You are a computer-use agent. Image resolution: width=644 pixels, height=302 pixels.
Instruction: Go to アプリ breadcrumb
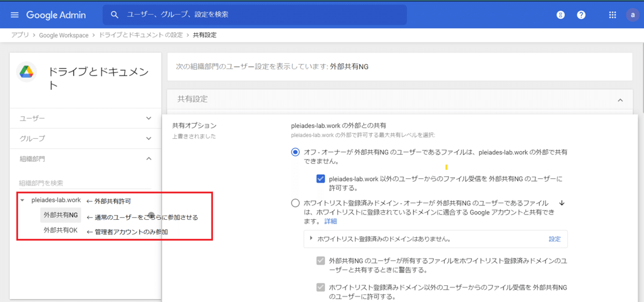tap(20, 35)
